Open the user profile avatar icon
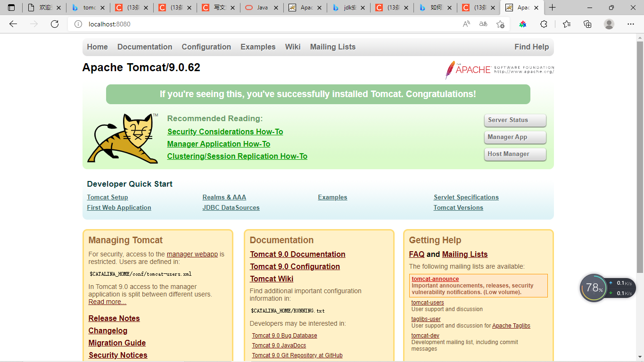The height and width of the screenshot is (362, 644). (609, 24)
